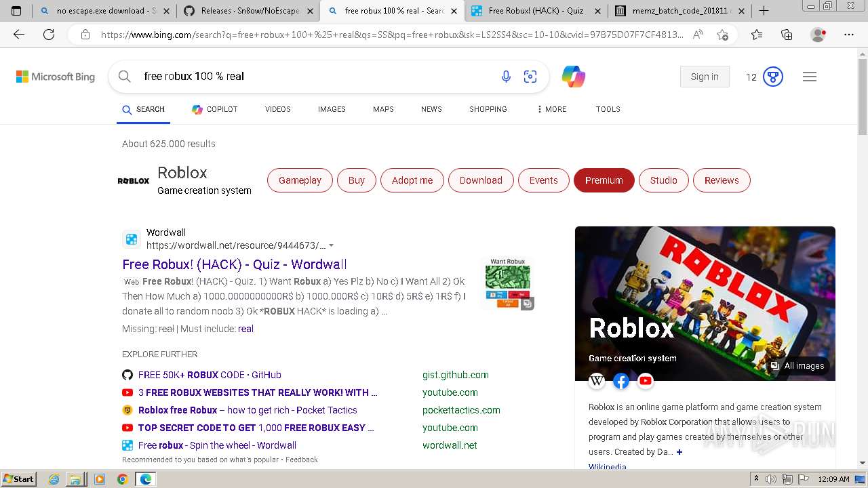Open a new browser tab
868x488 pixels.
pyautogui.click(x=764, y=11)
